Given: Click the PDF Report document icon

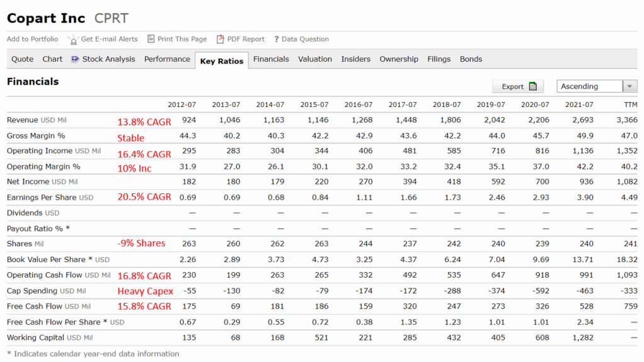Looking at the screenshot, I should click(220, 39).
